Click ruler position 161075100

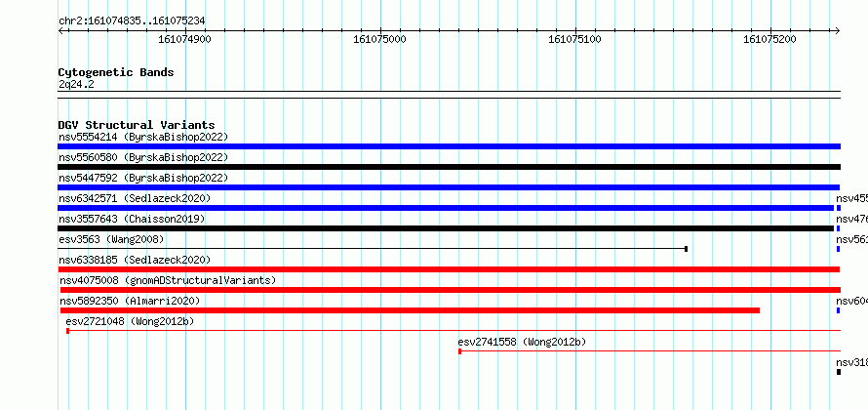(574, 39)
